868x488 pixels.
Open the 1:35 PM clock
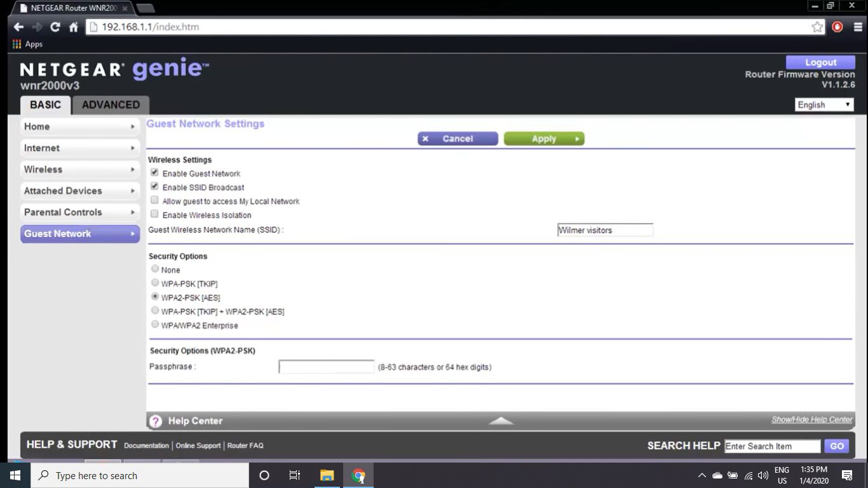point(814,475)
